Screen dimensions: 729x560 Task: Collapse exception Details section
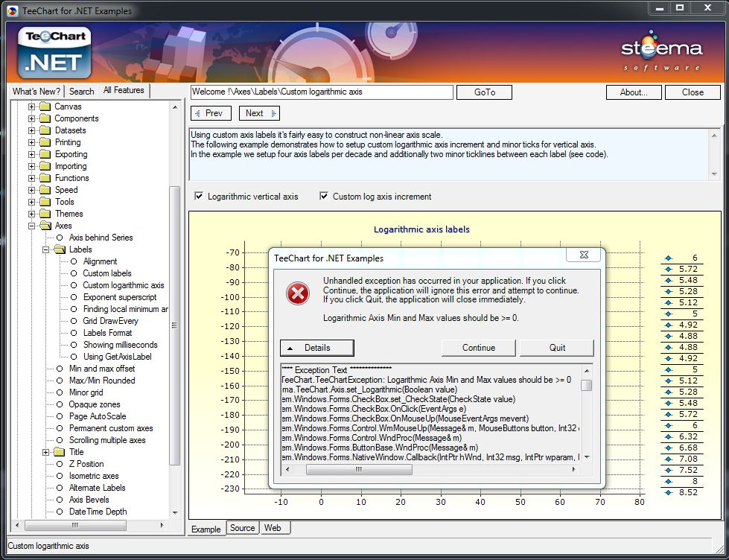[x=317, y=348]
